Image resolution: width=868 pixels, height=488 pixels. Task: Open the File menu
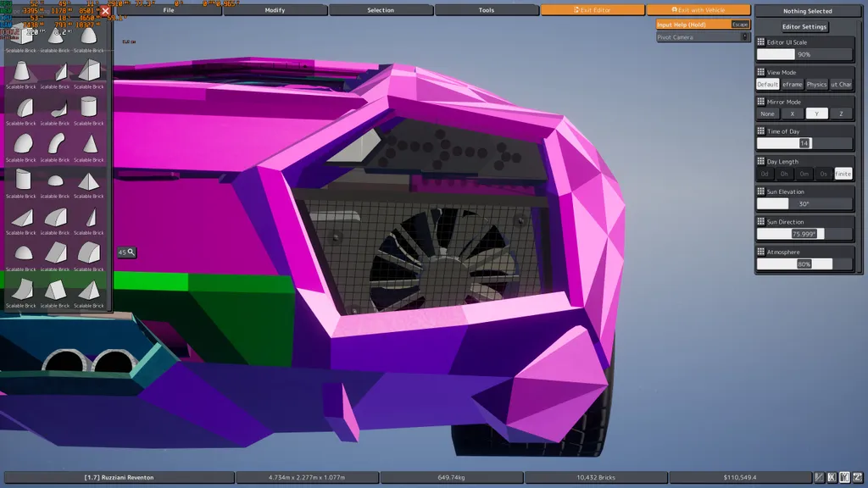[169, 10]
